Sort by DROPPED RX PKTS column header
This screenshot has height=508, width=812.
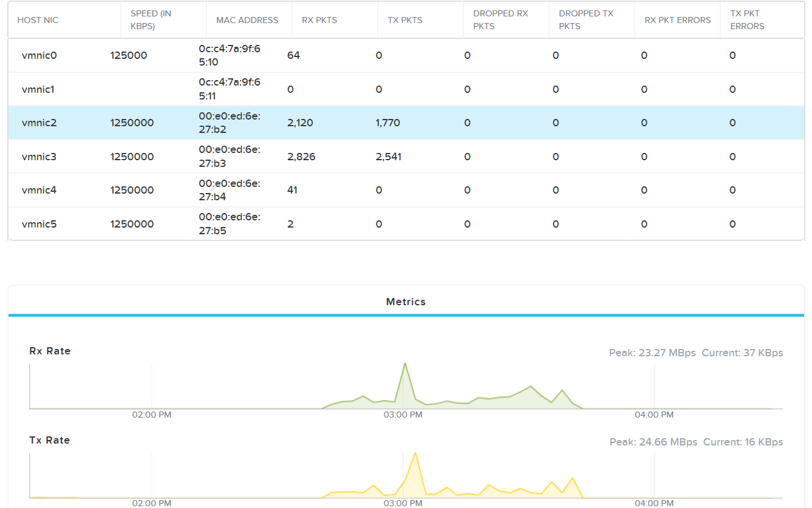coord(501,20)
